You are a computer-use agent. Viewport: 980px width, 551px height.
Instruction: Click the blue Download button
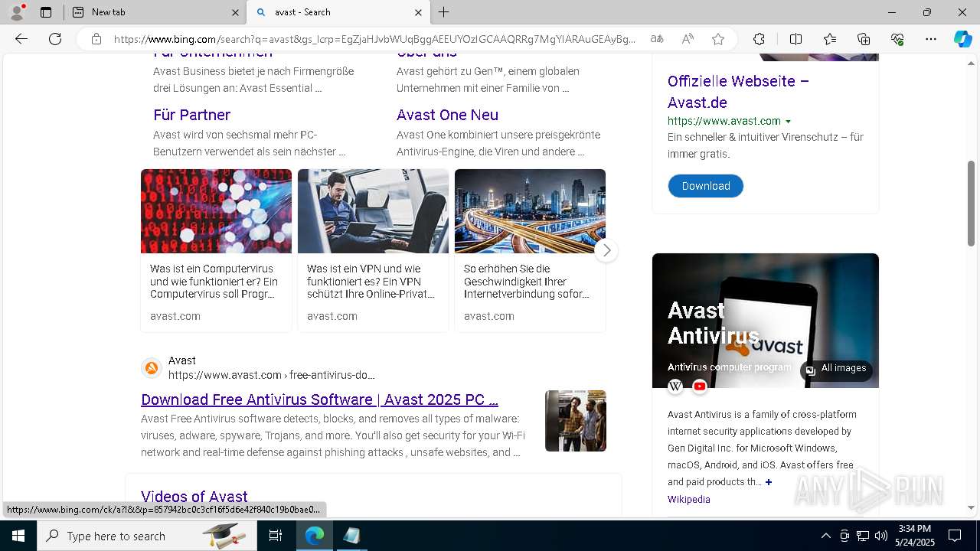coord(706,186)
